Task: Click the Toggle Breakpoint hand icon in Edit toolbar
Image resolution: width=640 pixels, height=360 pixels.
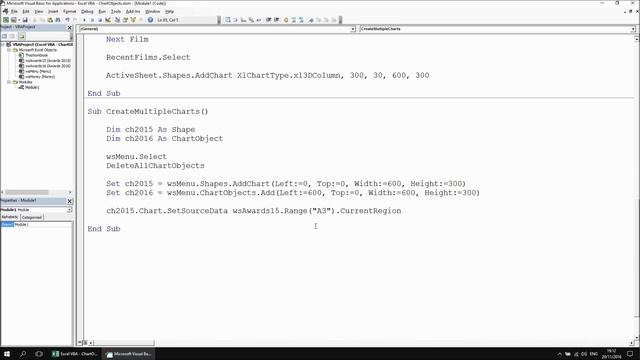Action: point(285,20)
